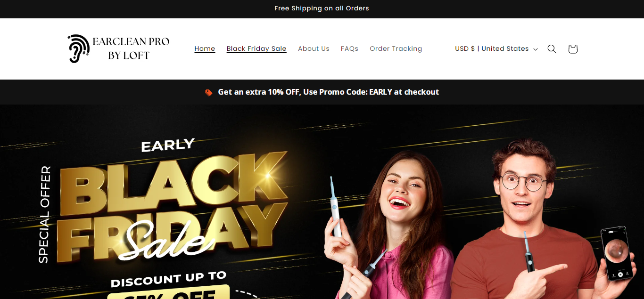Click the yellow discount percent OFF badge

[x=168, y=292]
